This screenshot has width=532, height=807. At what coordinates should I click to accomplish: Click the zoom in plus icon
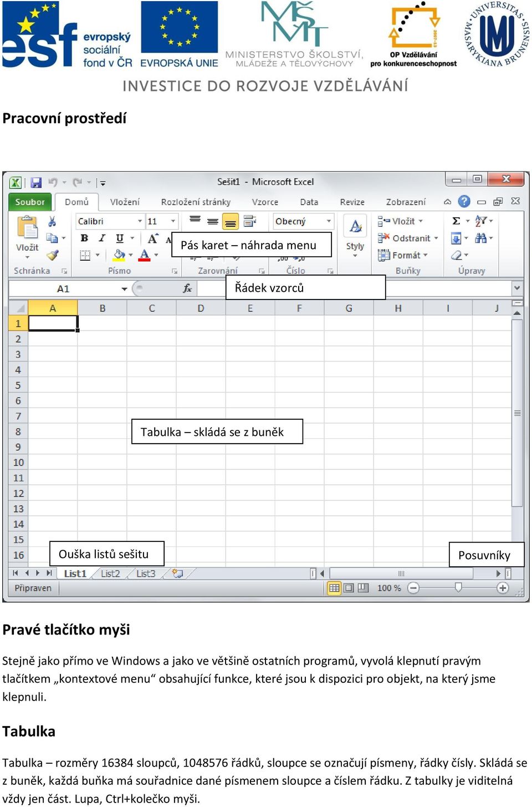click(x=503, y=588)
